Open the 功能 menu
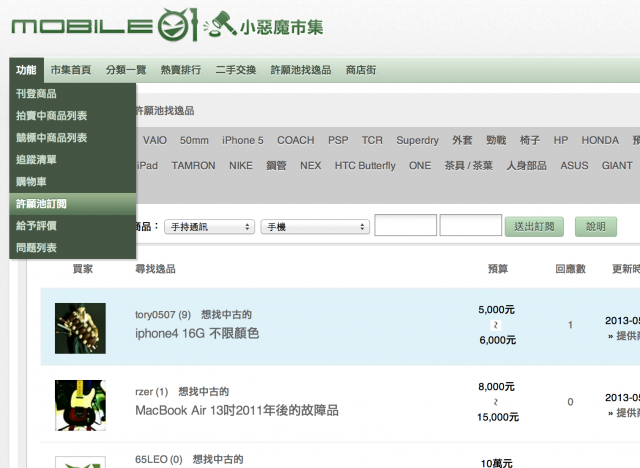Viewport: 640px width, 468px height. [26, 70]
